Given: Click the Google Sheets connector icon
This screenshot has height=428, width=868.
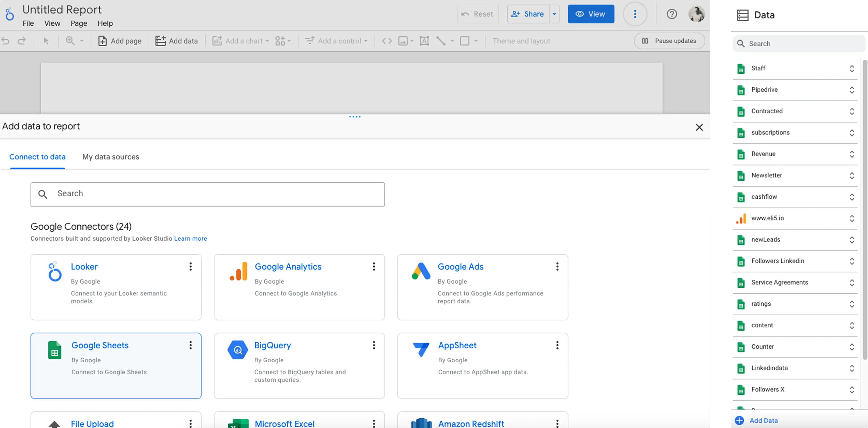Looking at the screenshot, I should pos(55,350).
